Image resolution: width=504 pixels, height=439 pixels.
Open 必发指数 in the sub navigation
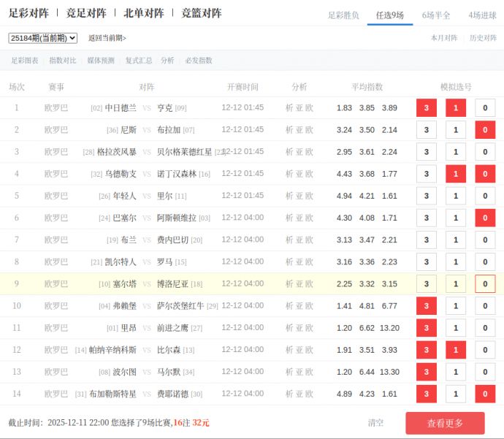[199, 61]
